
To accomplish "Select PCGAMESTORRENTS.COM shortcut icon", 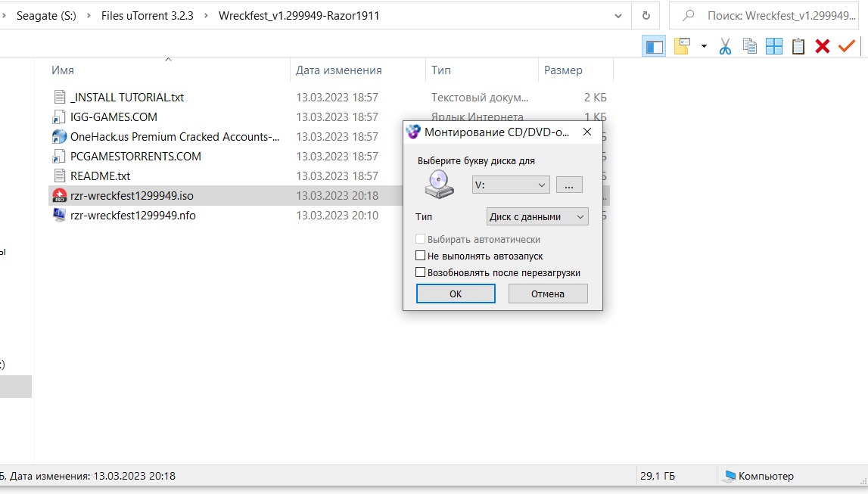I will pos(59,156).
